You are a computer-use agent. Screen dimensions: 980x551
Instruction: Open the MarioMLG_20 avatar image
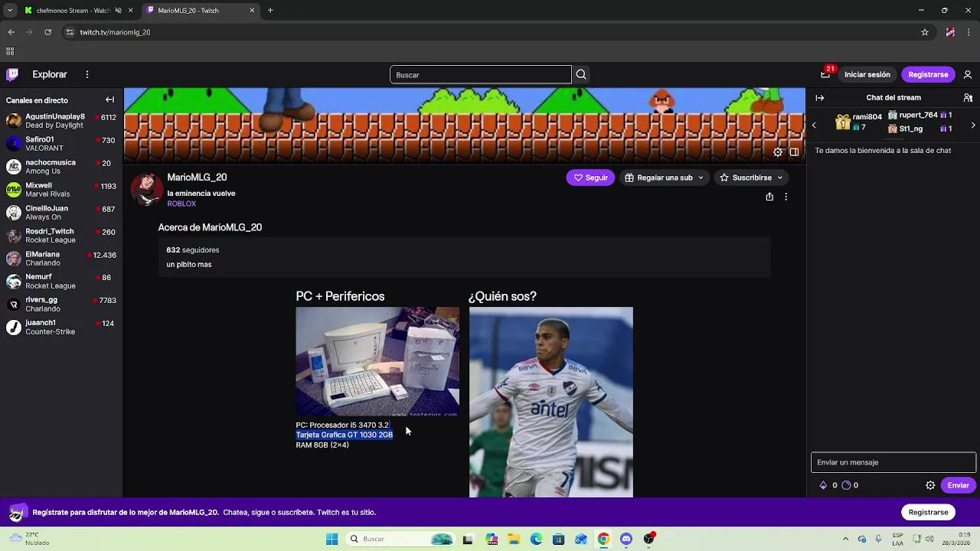coord(146,189)
